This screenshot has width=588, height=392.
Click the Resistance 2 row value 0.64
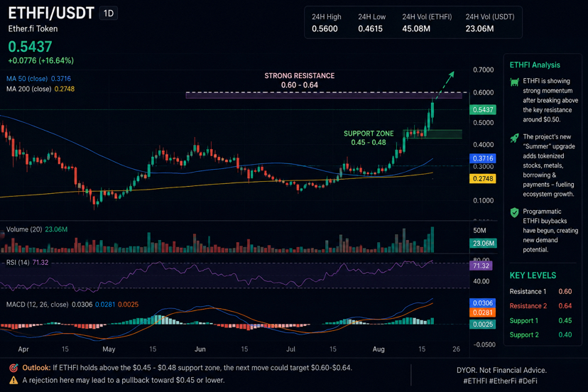click(565, 306)
